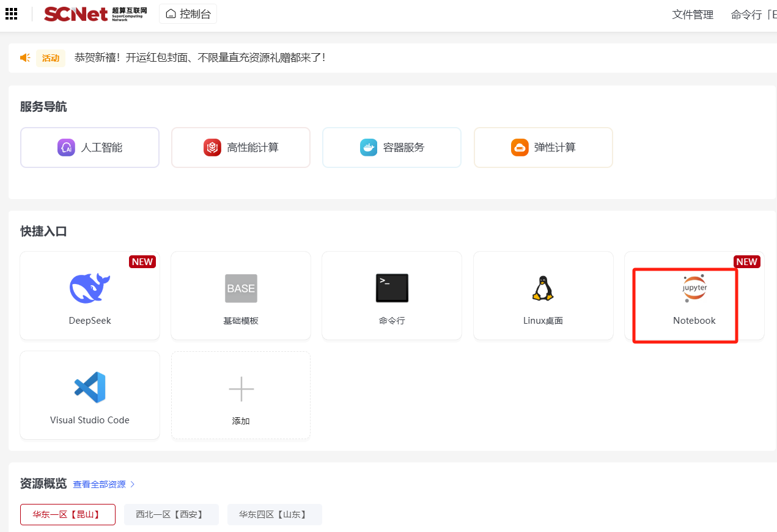
Task: Open 高性能计算 service card
Action: coord(241,147)
